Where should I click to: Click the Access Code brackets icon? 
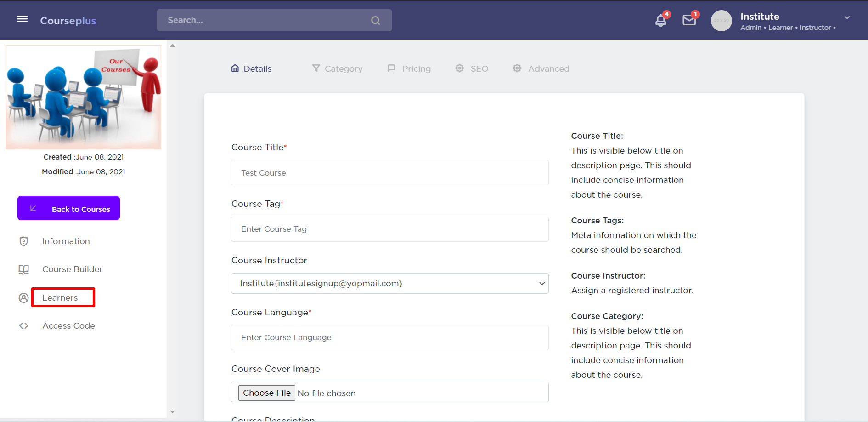[x=24, y=326]
